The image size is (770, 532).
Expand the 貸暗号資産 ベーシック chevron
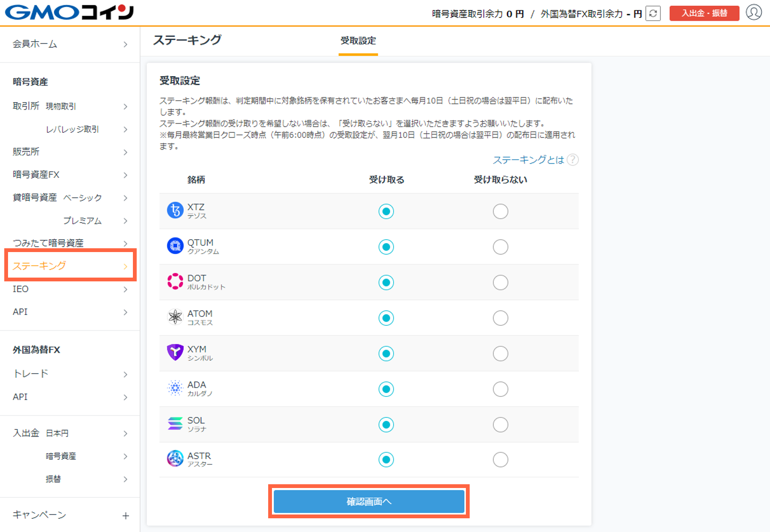(125, 198)
